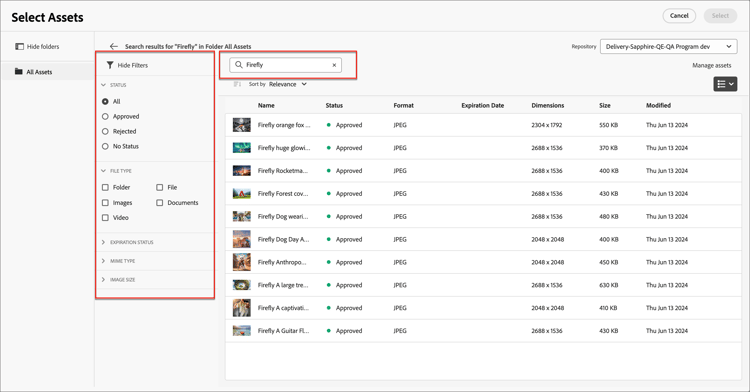
Task: Open the Firefly A captivati... thumbnail
Action: (242, 308)
